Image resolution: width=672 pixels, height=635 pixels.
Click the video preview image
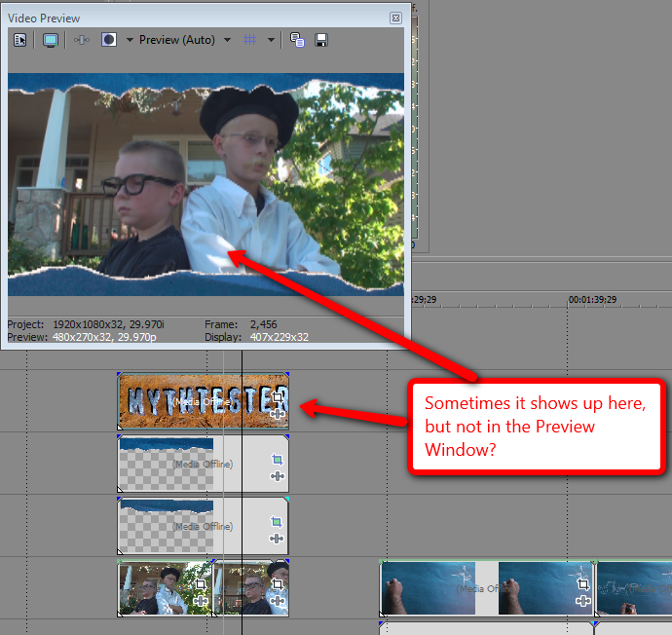coord(205,184)
